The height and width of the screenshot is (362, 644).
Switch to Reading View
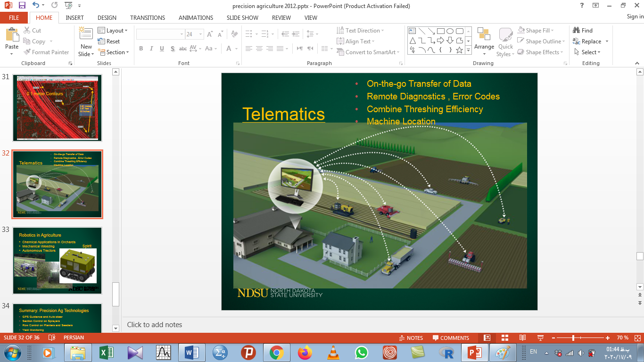(x=522, y=338)
